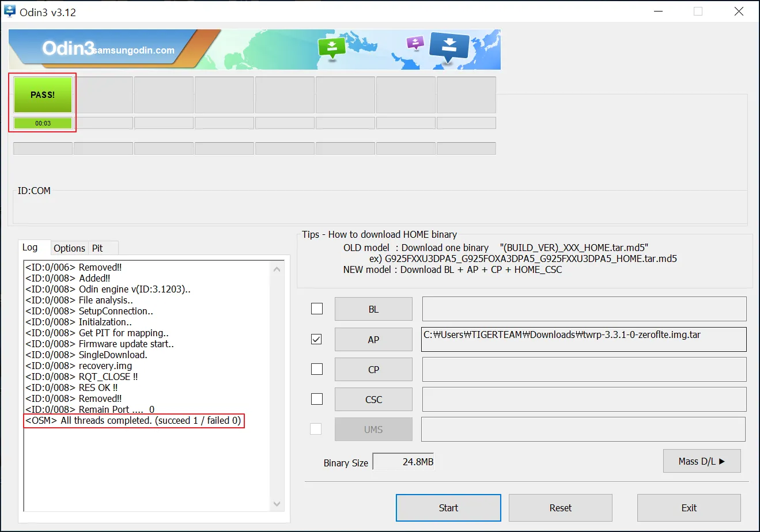Reset the Odin settings
The image size is (760, 532).
coord(561,508)
